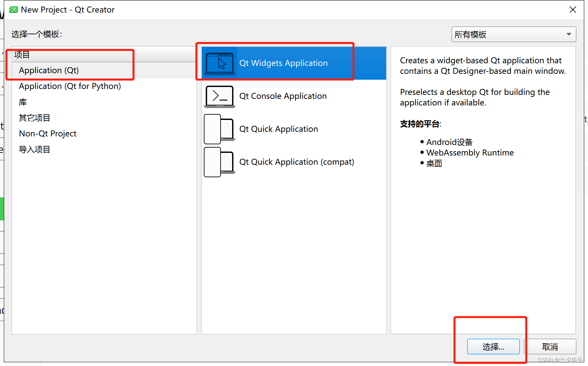Image resolution: width=588 pixels, height=366 pixels.
Task: Expand the 项目 group header
Action: [22, 55]
